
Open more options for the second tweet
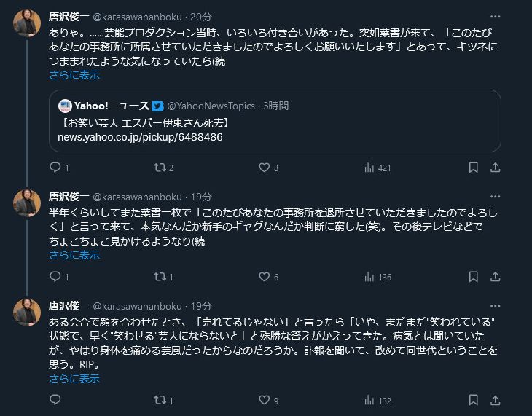[496, 197]
